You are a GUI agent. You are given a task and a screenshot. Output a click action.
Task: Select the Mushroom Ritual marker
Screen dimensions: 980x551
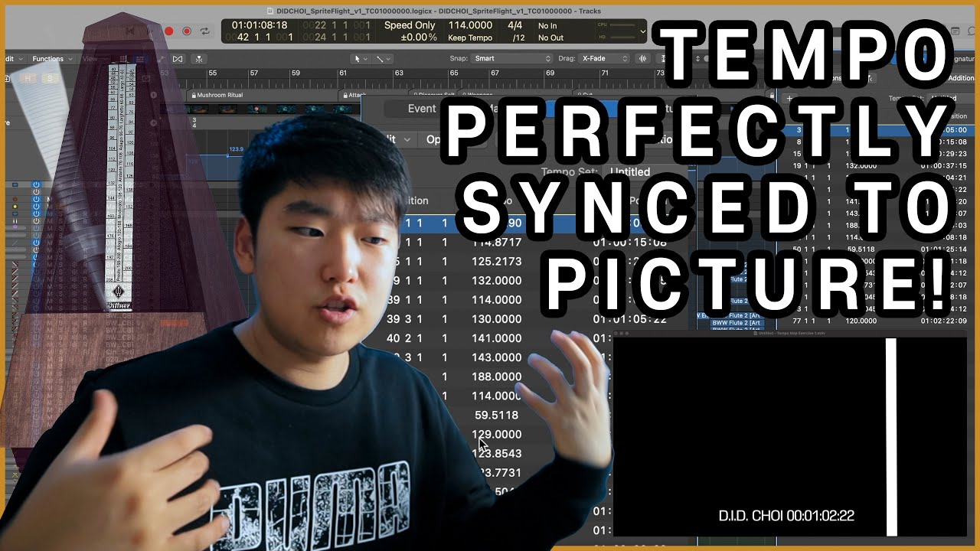(215, 95)
